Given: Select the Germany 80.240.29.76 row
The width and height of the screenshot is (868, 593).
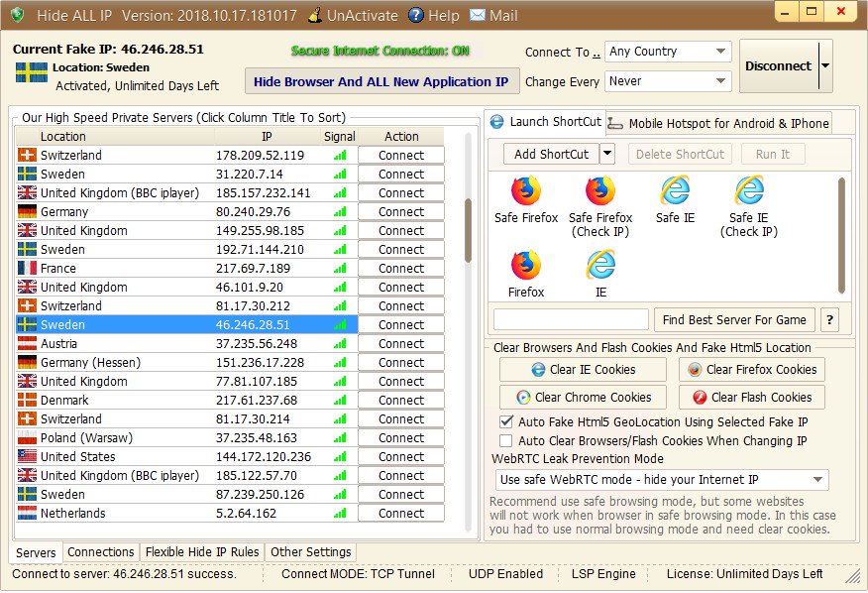Looking at the screenshot, I should pyautogui.click(x=187, y=211).
